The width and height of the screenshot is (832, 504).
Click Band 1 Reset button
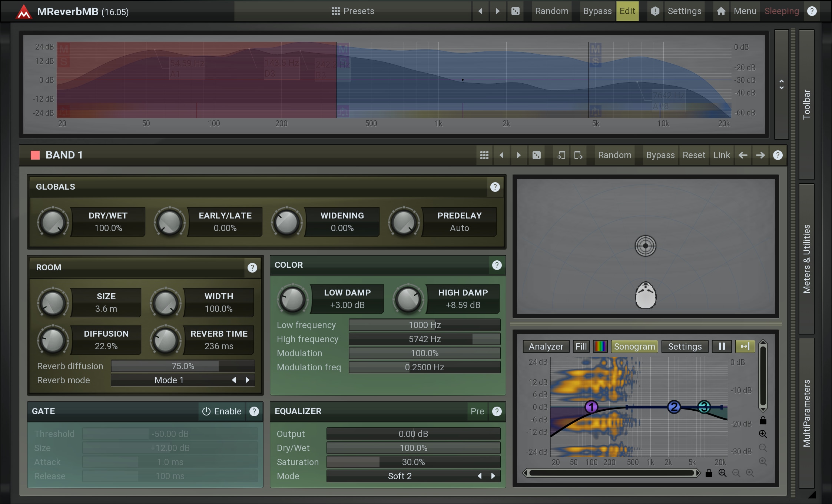click(694, 155)
